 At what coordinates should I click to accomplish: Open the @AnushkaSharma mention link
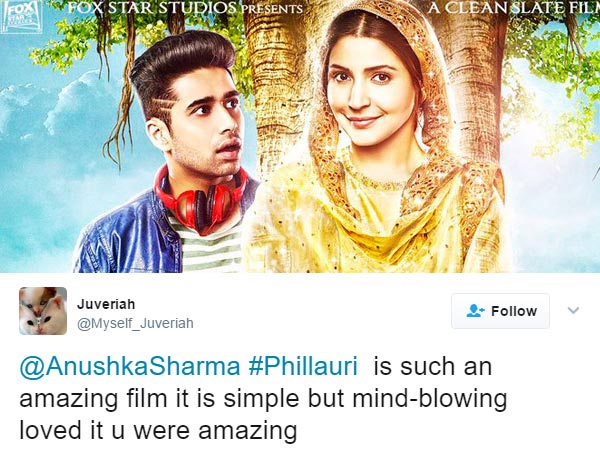(130, 367)
